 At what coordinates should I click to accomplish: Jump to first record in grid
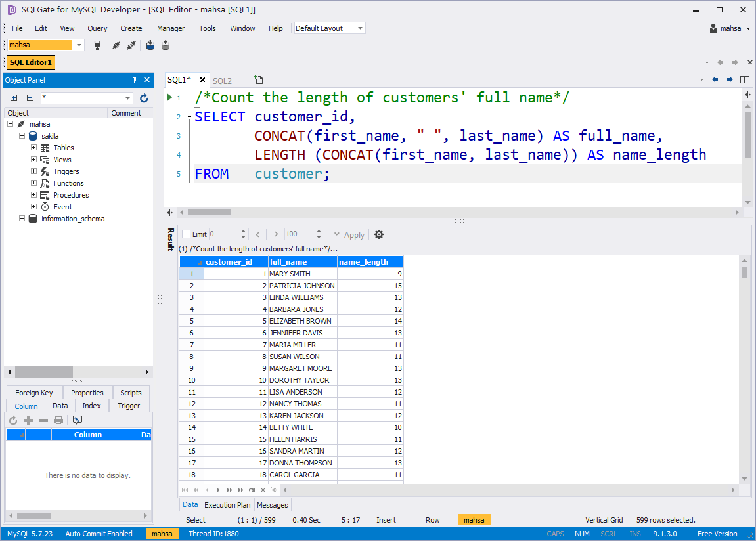[x=185, y=490]
